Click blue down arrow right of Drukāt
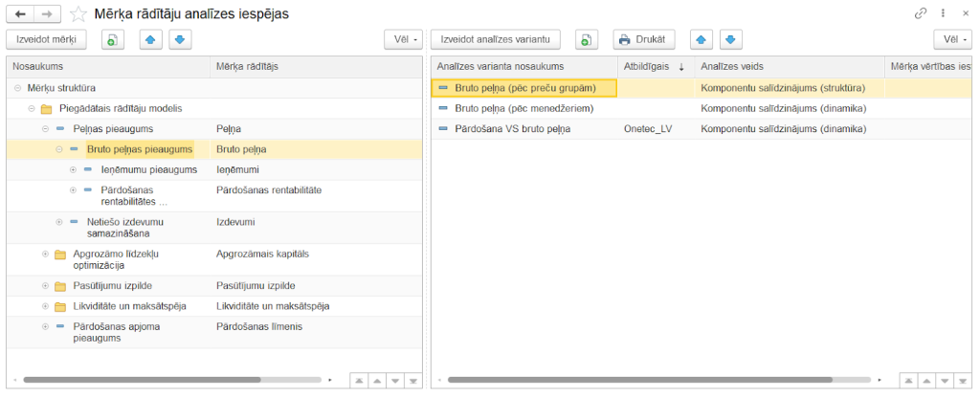The image size is (980, 399). (x=729, y=40)
